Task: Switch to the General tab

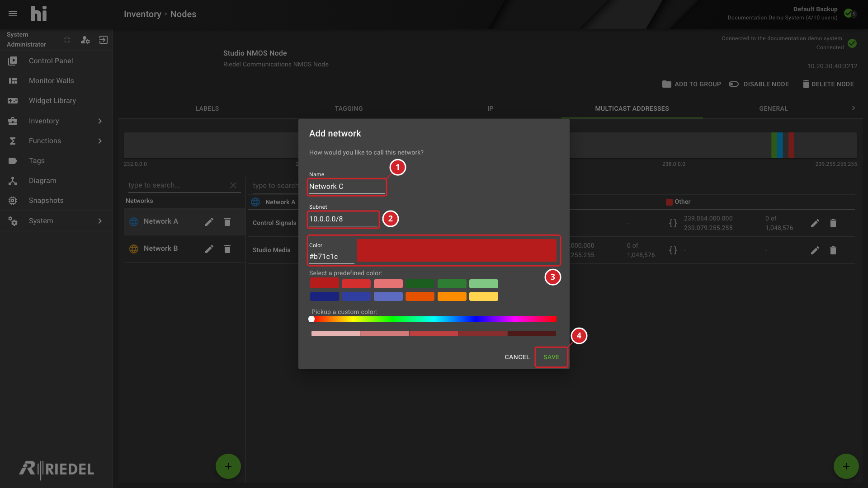Action: point(774,108)
